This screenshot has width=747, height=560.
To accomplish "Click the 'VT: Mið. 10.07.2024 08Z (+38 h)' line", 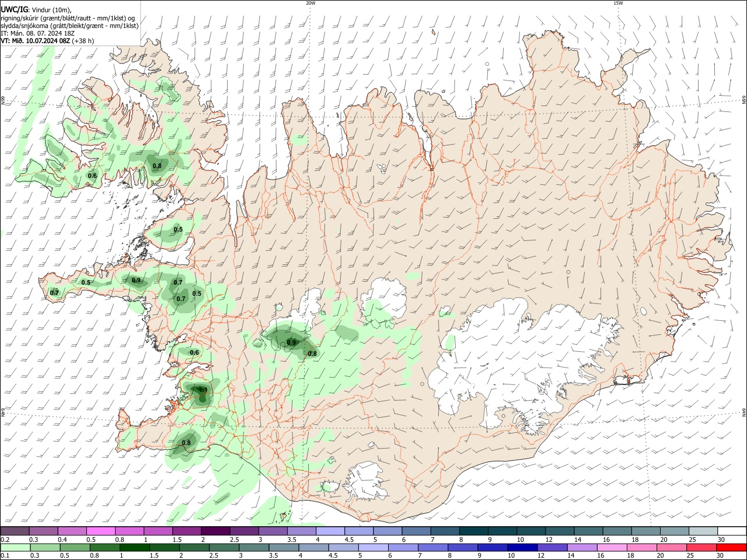I will (x=47, y=41).
